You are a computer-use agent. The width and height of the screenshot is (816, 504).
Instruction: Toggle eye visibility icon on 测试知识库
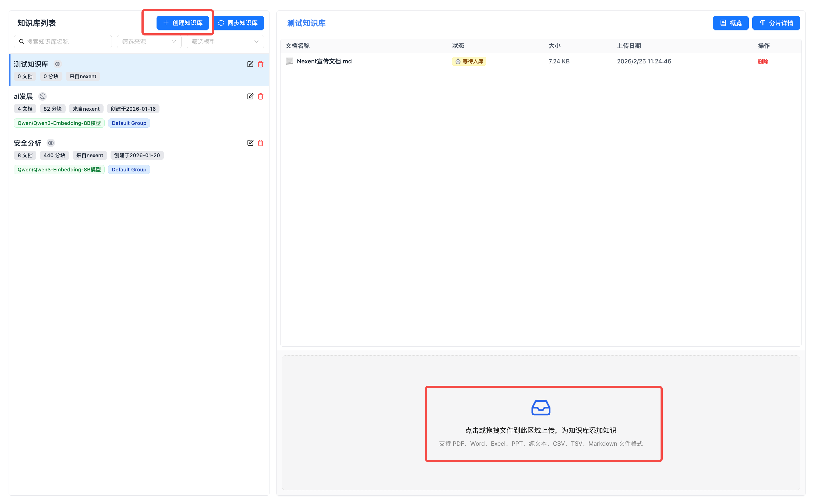[57, 64]
